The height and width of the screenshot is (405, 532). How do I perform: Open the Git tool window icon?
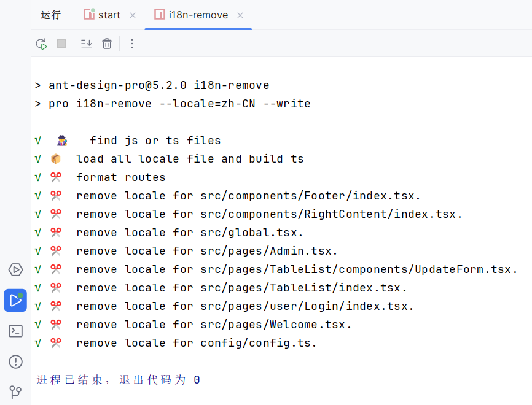tap(15, 391)
